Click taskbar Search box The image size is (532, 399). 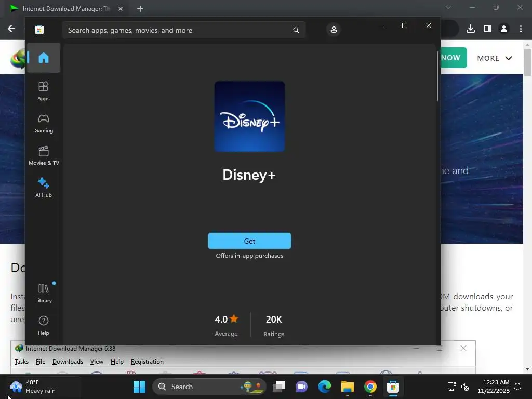pyautogui.click(x=209, y=387)
